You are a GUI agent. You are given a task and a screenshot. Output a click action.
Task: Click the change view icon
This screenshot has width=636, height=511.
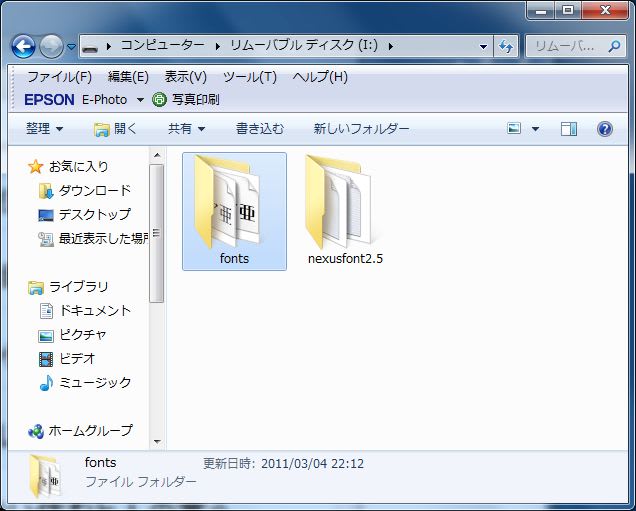click(x=515, y=129)
